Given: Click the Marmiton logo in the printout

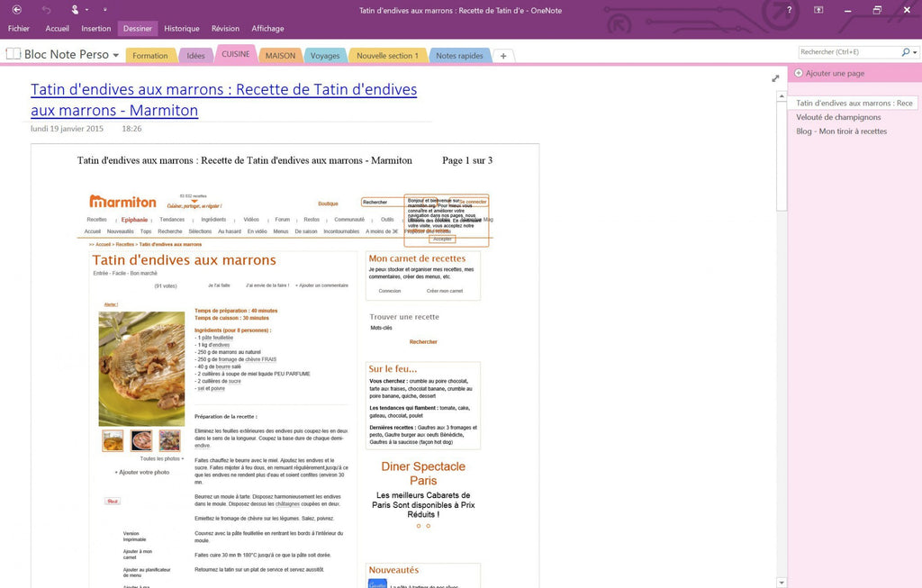Looking at the screenshot, I should click(x=122, y=202).
